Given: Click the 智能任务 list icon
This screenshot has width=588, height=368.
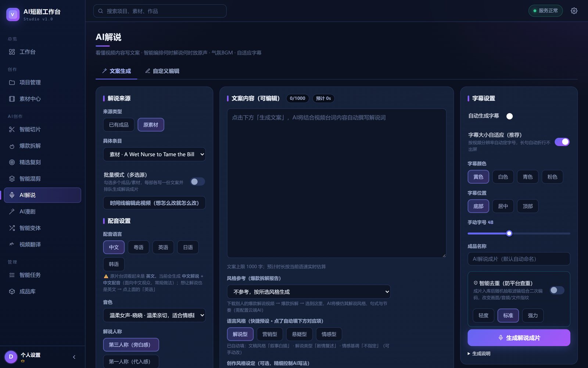Looking at the screenshot, I should (12, 275).
